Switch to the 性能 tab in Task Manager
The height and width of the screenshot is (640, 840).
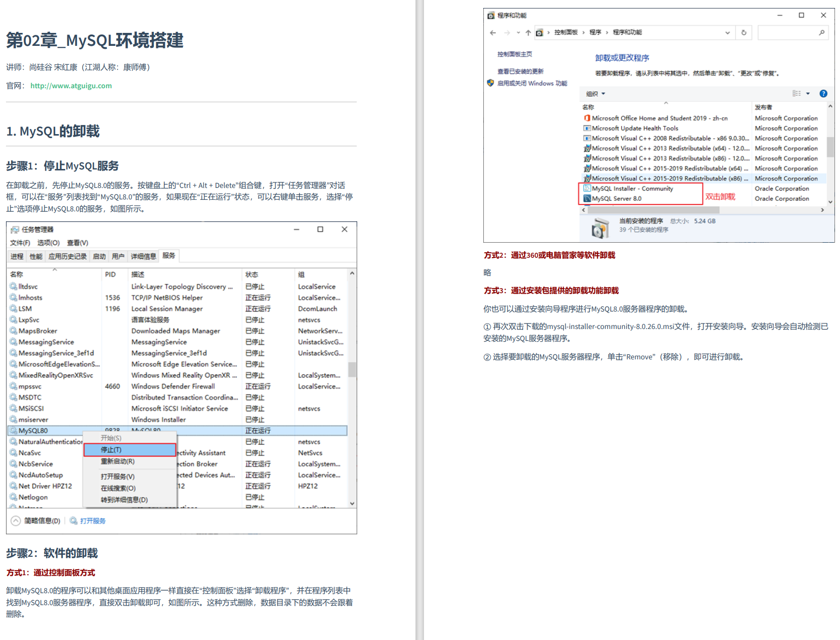tap(35, 256)
